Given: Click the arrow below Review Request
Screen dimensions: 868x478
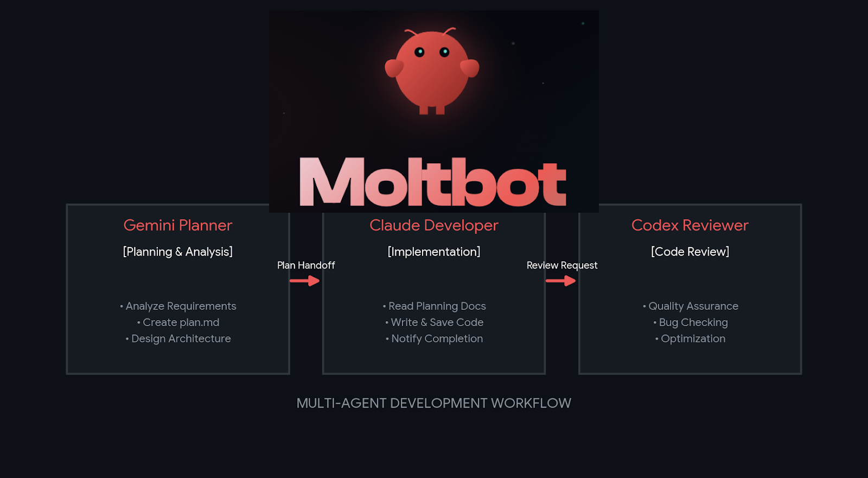Looking at the screenshot, I should 560,281.
